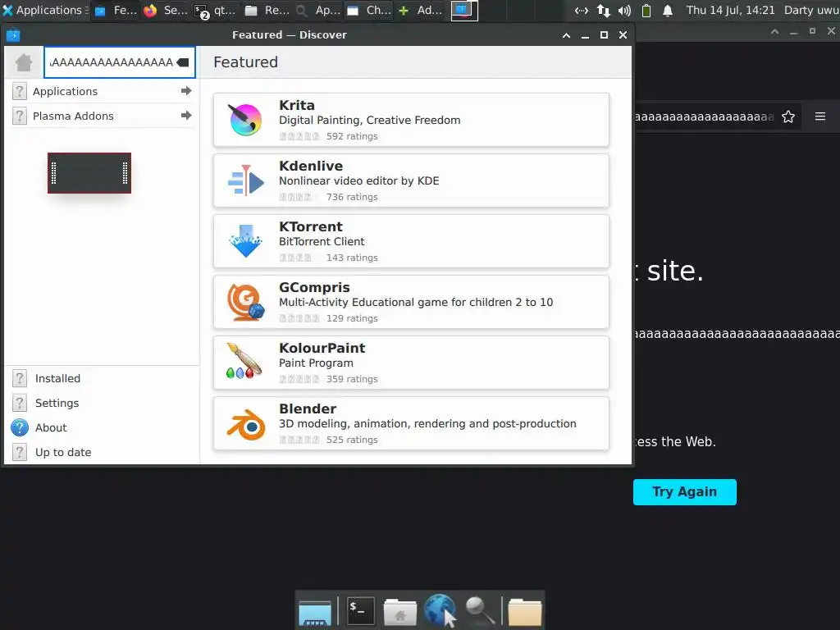Click the GCompris app icon
840x630 pixels.
(245, 302)
